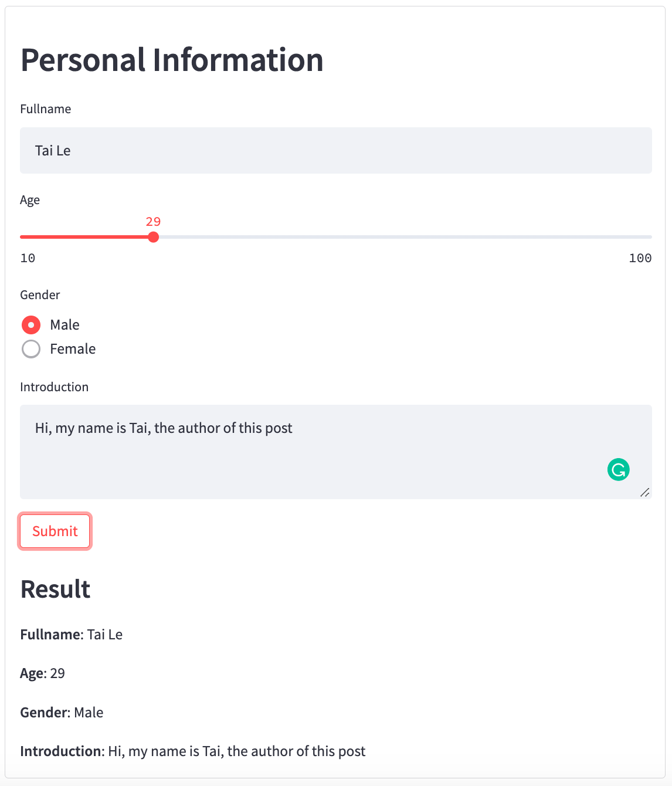672x786 pixels.
Task: Select the Male radio button
Action: tap(31, 324)
